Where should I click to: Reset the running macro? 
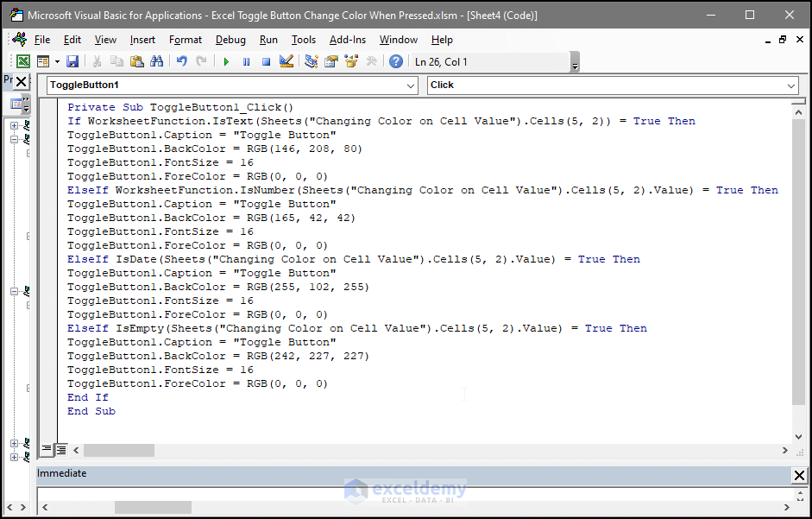[268, 61]
